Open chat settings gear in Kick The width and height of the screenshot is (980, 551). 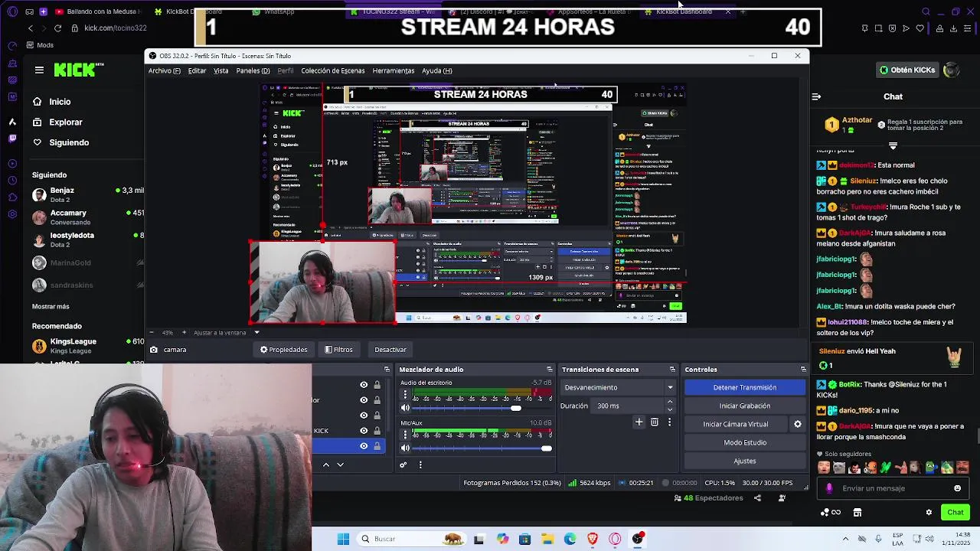[929, 512]
